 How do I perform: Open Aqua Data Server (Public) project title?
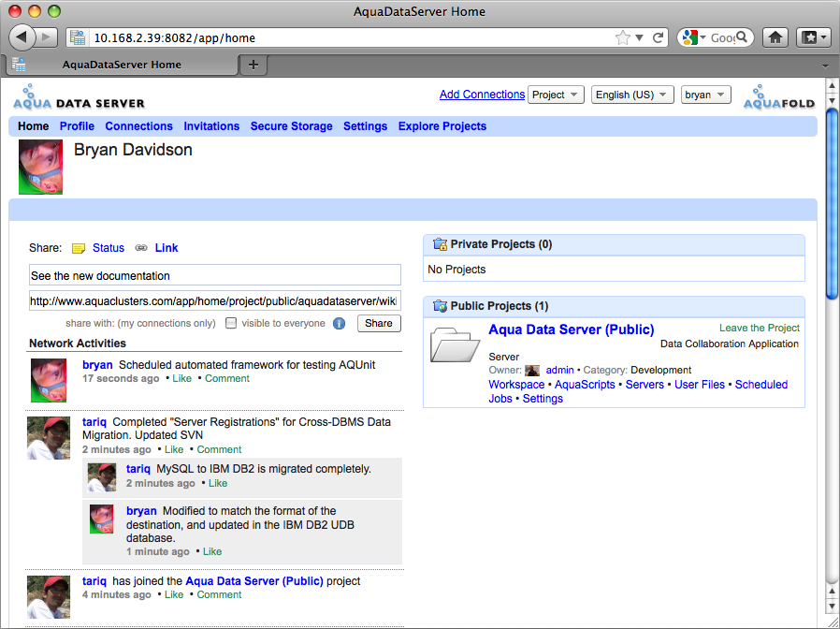(572, 329)
